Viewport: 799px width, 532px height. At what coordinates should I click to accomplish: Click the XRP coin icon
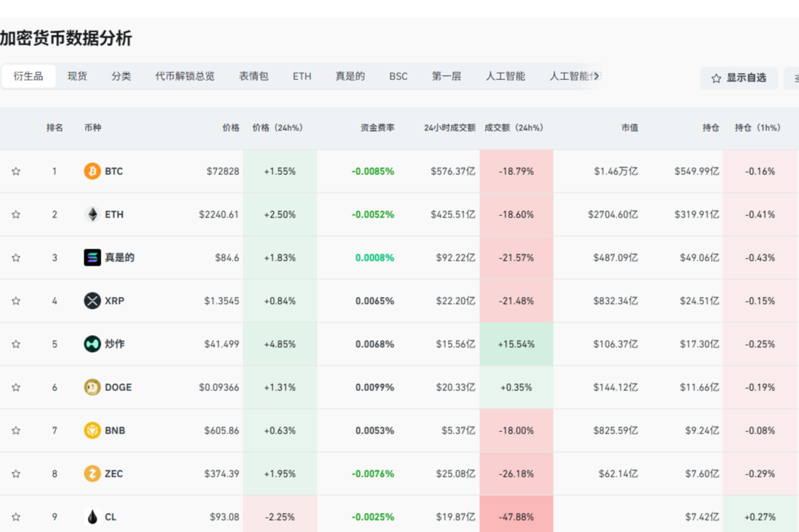(92, 301)
